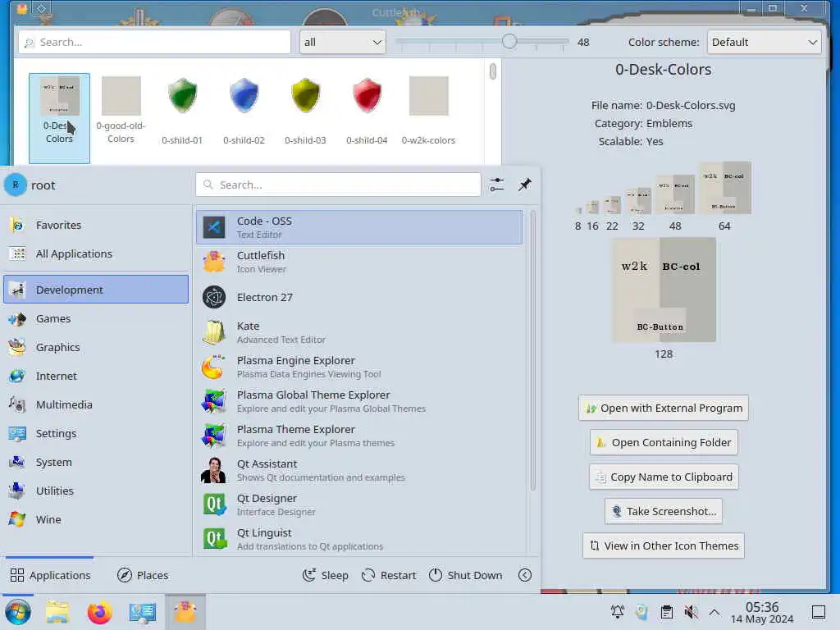Expand hidden system tray icons arrow
Screen dimensions: 840x630
pos(714,611)
